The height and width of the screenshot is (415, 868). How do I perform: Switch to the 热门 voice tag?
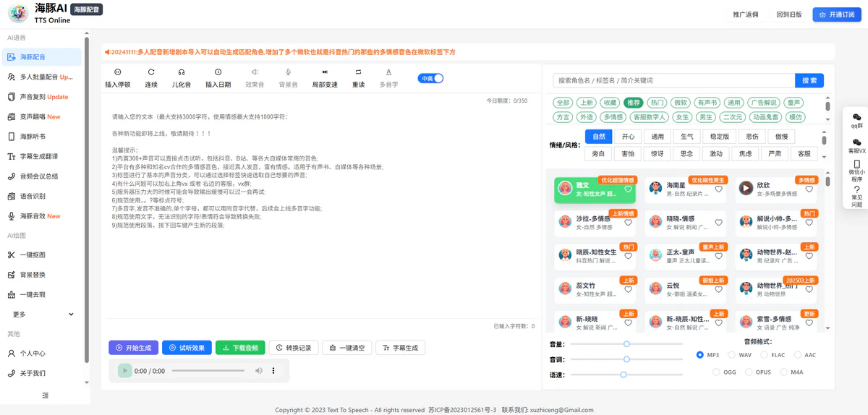657,103
